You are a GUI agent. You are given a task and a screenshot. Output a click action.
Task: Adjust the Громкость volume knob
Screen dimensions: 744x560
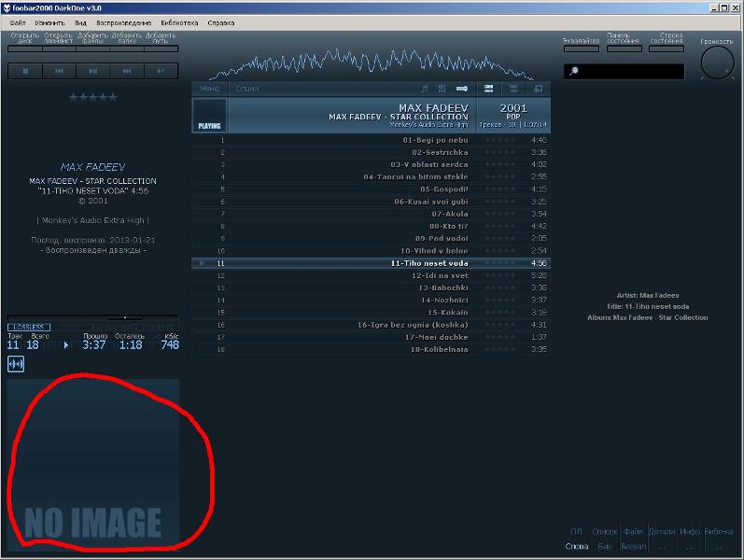coord(717,63)
